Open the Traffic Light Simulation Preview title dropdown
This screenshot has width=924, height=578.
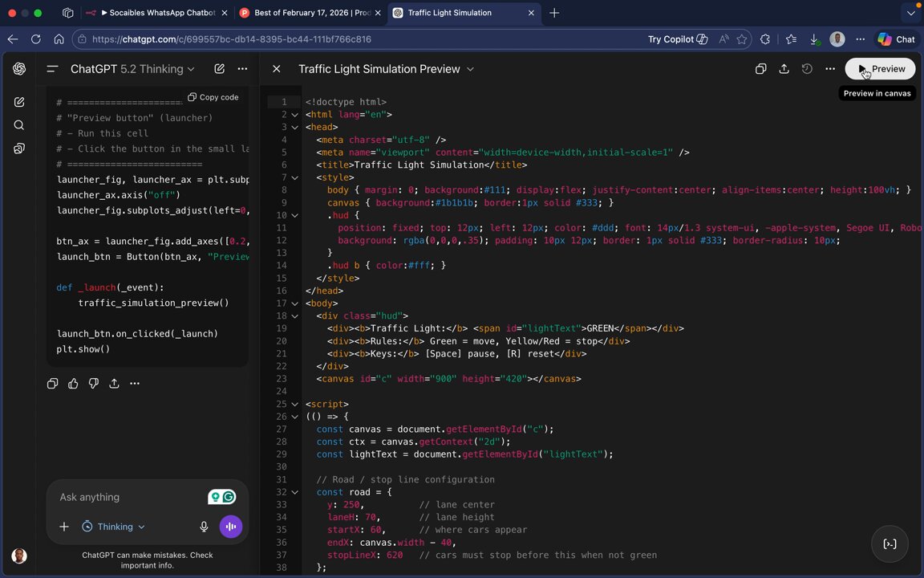470,69
